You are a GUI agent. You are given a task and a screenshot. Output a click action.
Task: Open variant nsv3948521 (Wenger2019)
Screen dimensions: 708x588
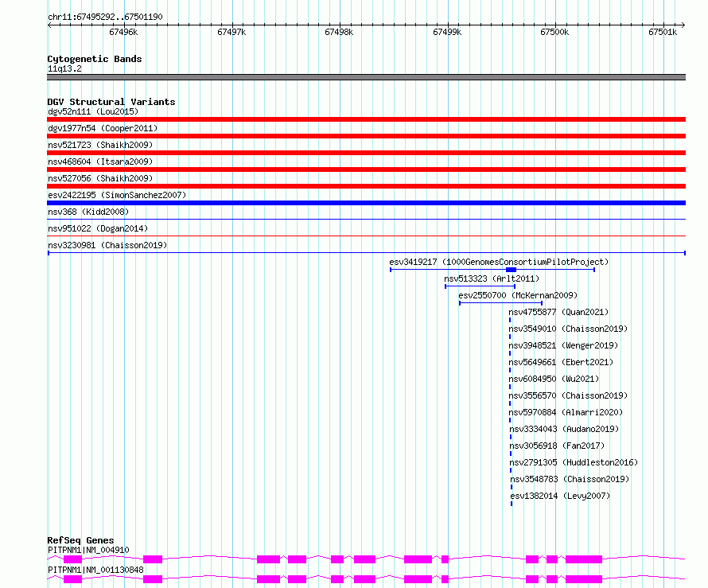point(563,345)
